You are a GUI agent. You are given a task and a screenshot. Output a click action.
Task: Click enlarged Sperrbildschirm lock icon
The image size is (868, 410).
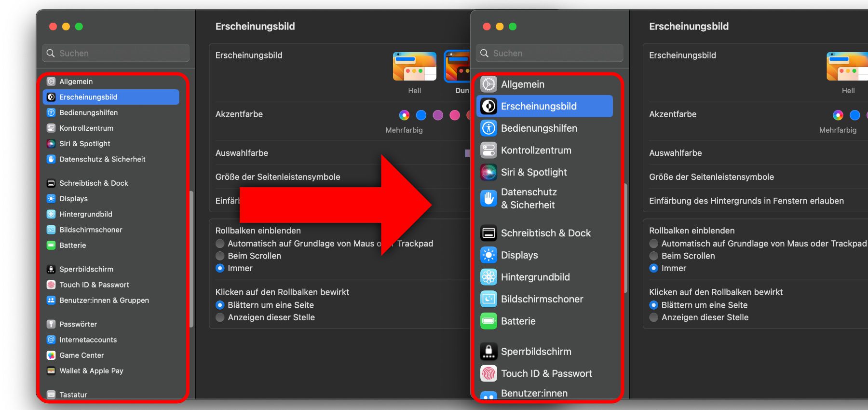click(x=488, y=352)
